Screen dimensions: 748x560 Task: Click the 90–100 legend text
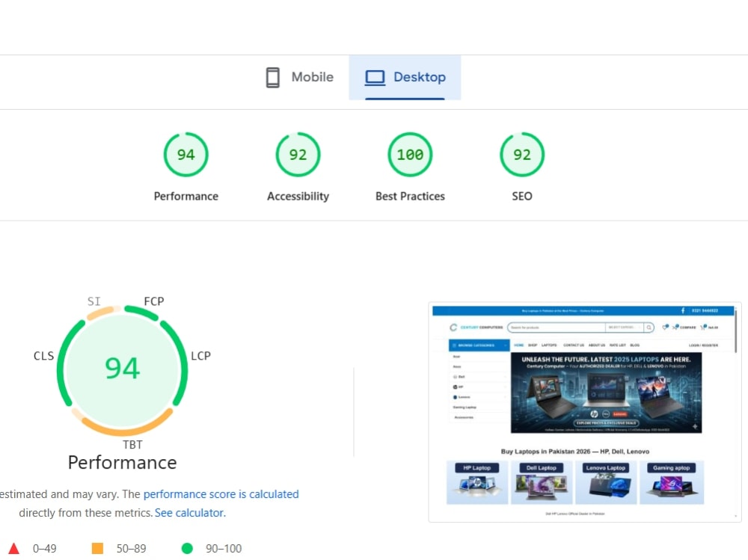point(224,549)
